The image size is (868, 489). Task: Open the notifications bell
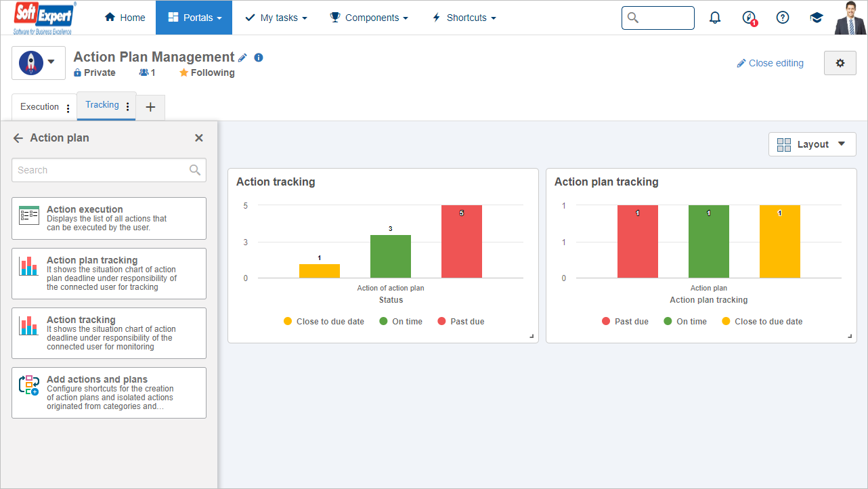tap(715, 18)
